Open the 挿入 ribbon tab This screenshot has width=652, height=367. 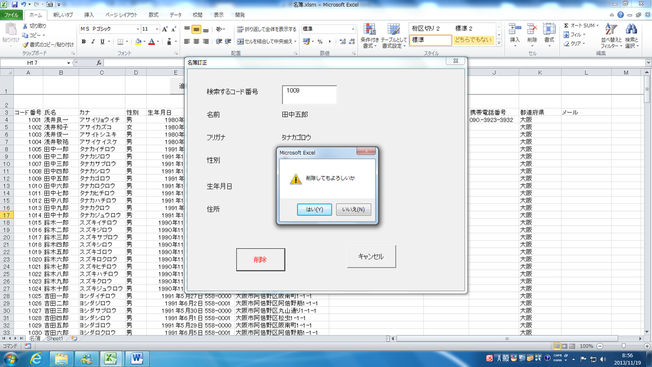coord(89,15)
